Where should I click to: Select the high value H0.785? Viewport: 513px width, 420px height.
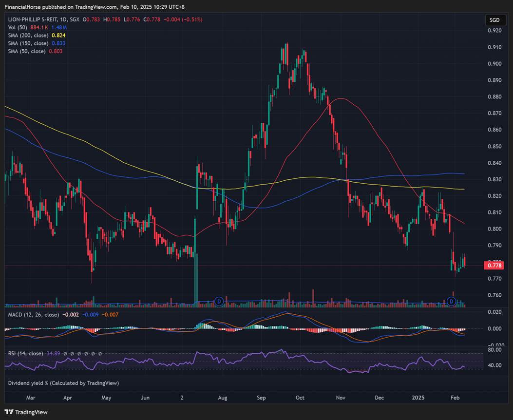(x=112, y=19)
